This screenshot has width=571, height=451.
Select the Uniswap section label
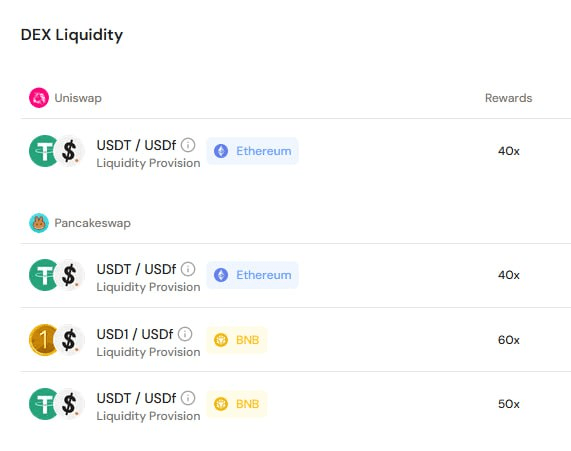[x=78, y=98]
